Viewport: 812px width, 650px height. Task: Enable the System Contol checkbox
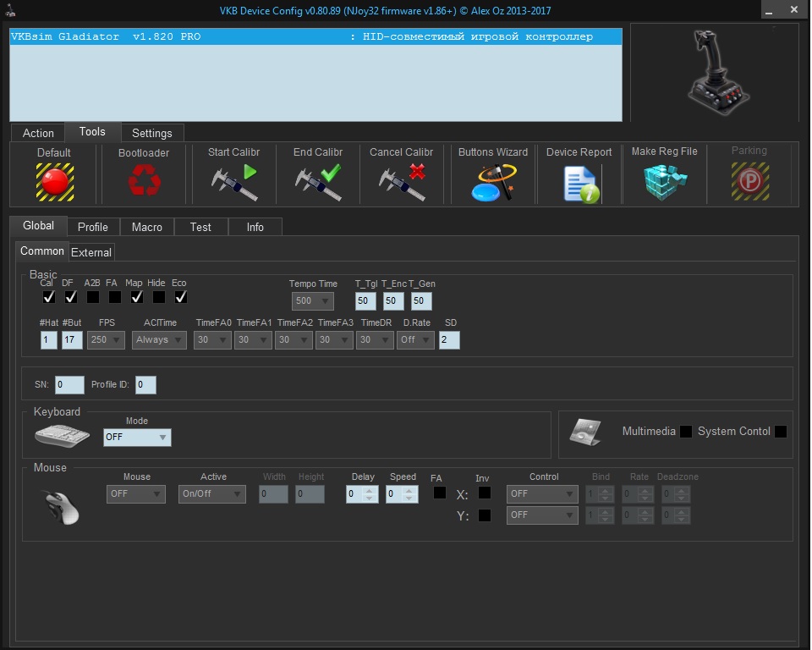pyautogui.click(x=781, y=432)
